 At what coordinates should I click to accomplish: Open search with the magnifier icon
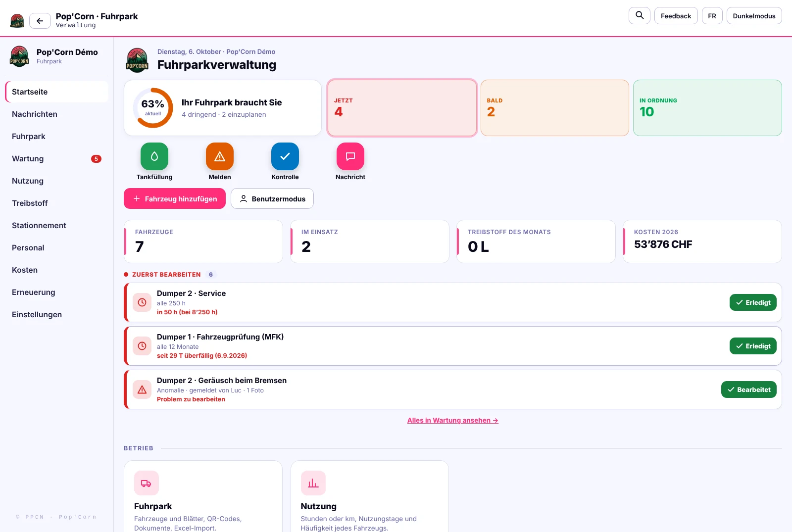[x=640, y=15]
